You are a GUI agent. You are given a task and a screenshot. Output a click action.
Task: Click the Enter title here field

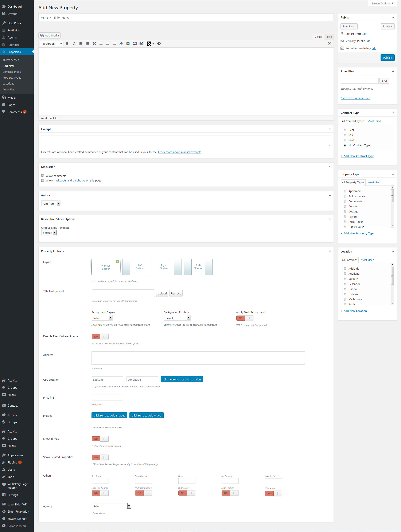point(186,18)
